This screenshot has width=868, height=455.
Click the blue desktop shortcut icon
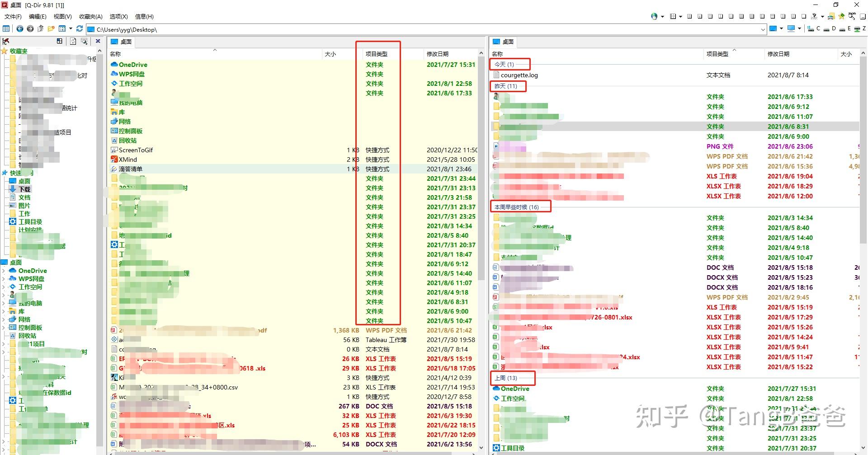pyautogui.click(x=773, y=28)
